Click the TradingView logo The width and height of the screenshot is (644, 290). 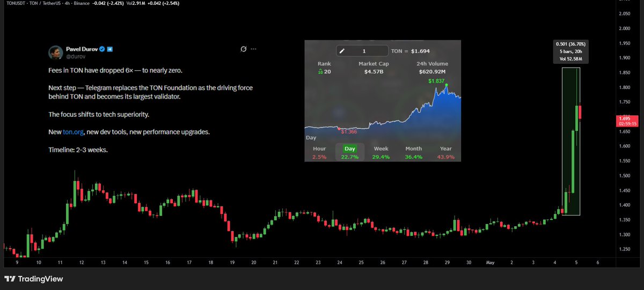[x=34, y=279]
